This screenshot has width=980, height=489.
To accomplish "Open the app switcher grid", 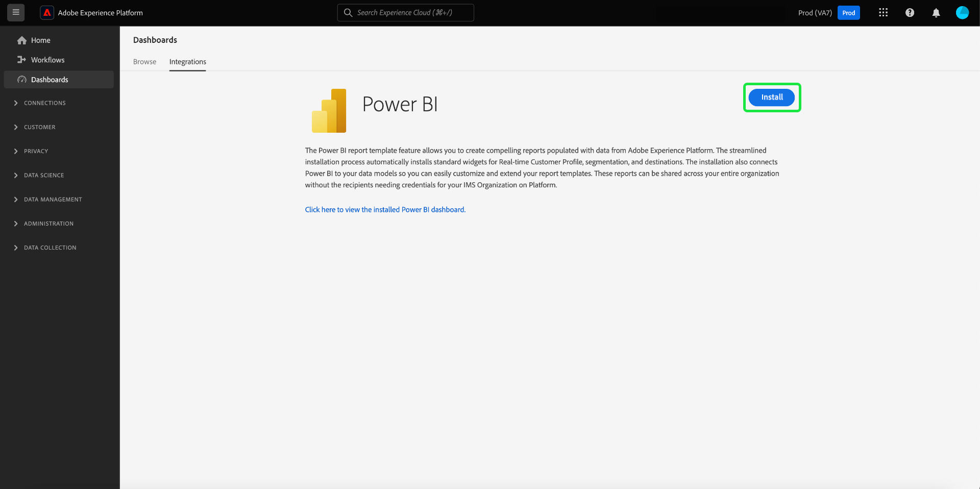I will click(x=883, y=13).
